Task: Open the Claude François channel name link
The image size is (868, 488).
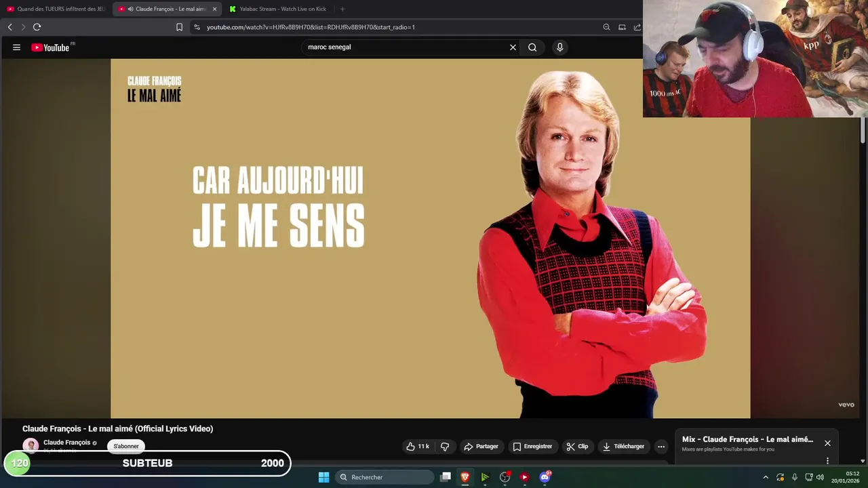Action: (x=66, y=443)
